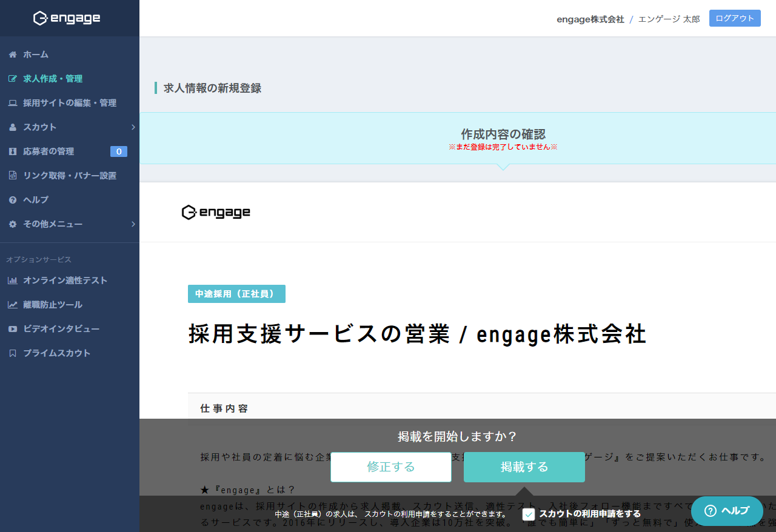Expand the その他メニュー submenu chevron

point(133,224)
